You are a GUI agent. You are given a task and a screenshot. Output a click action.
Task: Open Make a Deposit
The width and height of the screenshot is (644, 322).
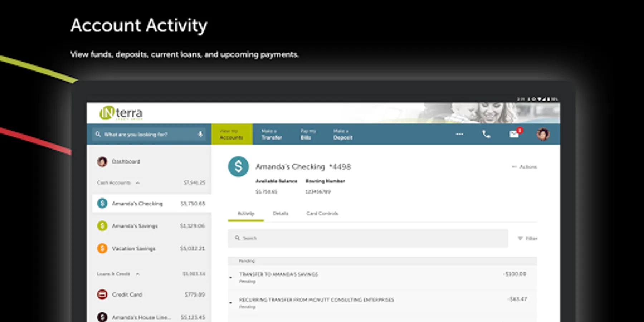(x=343, y=134)
